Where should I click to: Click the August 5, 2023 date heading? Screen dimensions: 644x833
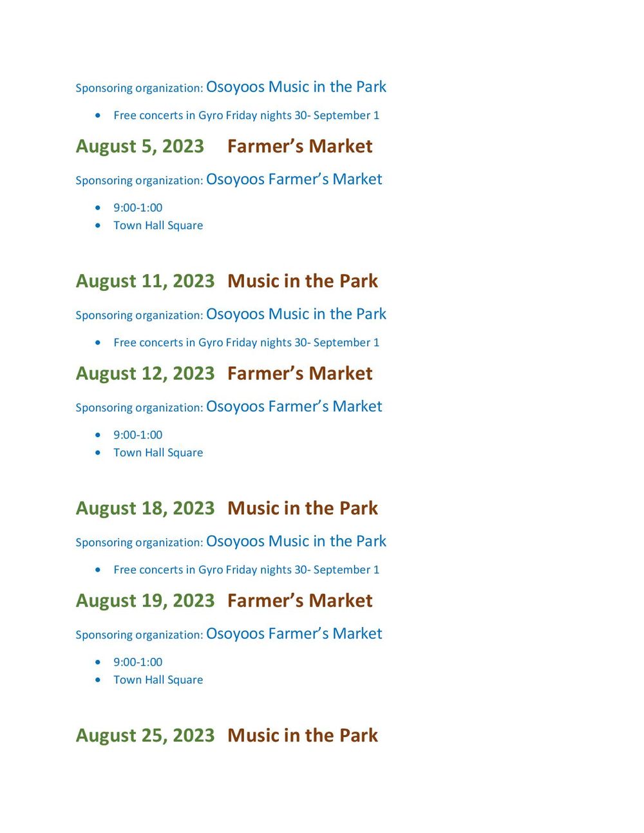[x=140, y=147]
